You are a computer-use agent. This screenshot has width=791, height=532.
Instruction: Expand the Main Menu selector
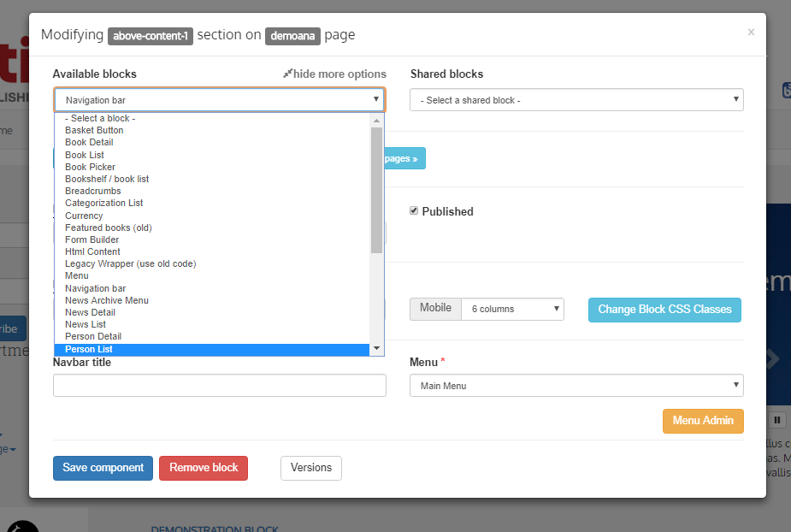point(576,386)
